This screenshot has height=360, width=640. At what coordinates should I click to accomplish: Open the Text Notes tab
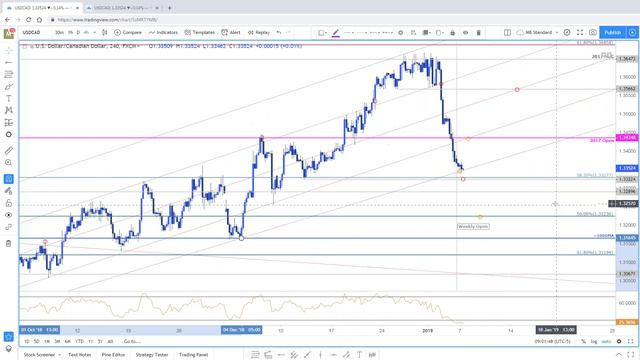click(80, 355)
